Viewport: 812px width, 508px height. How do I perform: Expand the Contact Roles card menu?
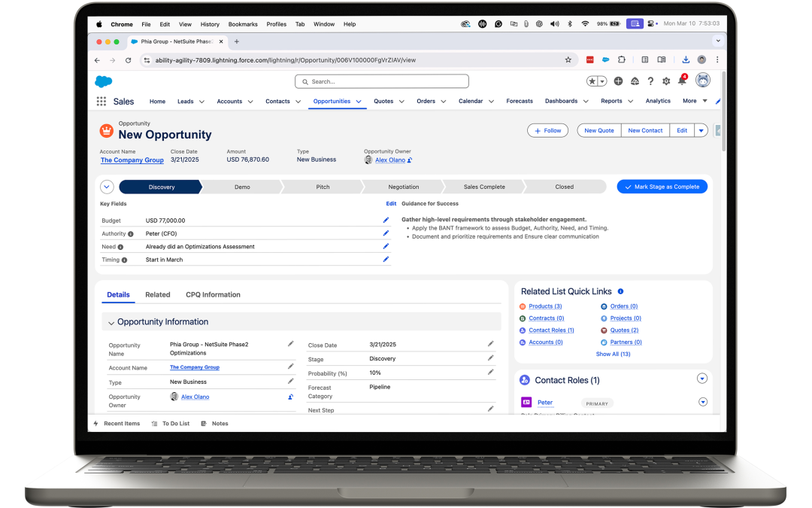click(x=702, y=379)
